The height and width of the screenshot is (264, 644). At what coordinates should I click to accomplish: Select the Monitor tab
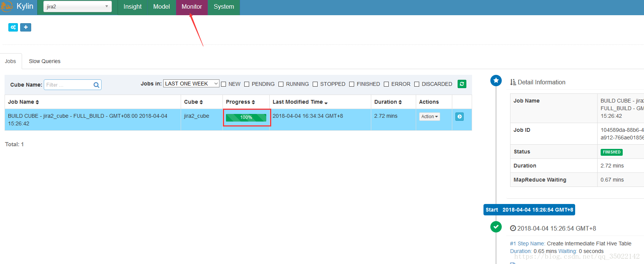(x=192, y=7)
